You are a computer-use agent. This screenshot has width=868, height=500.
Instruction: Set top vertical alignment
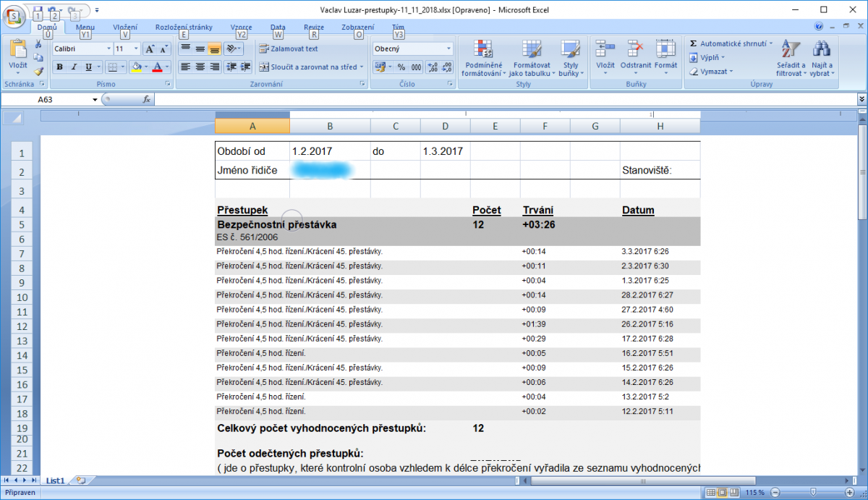pos(185,48)
